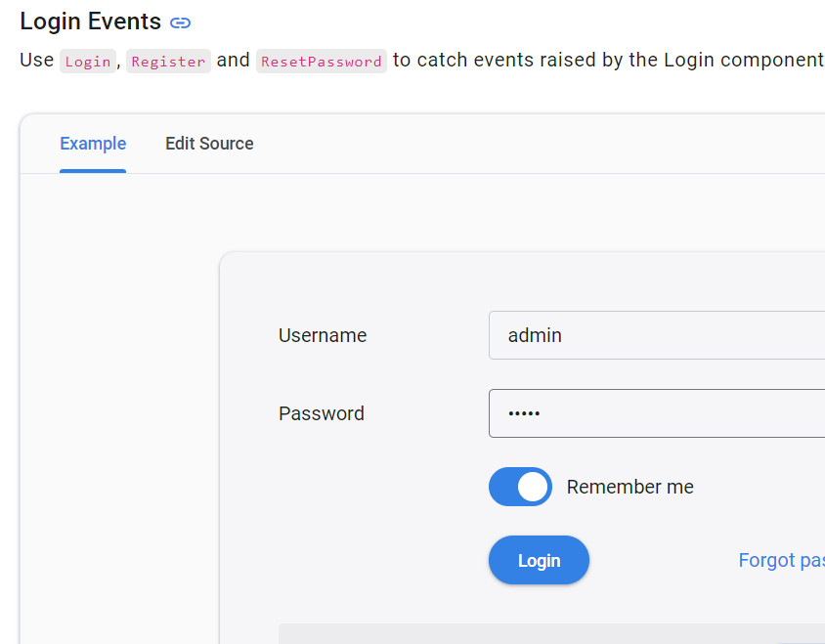This screenshot has width=825, height=644.
Task: Click the anchor link icon beside Login Events
Action: [181, 22]
